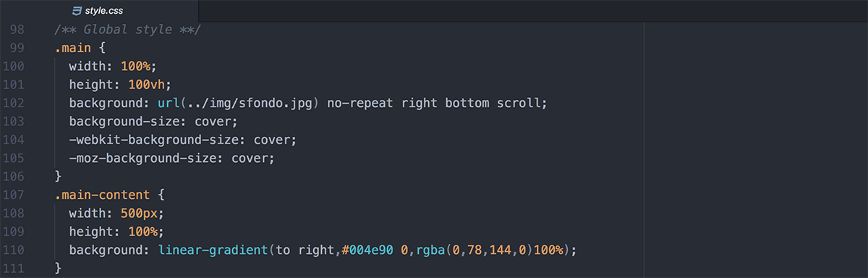
Task: Click the 100vh height value
Action: pos(153,85)
